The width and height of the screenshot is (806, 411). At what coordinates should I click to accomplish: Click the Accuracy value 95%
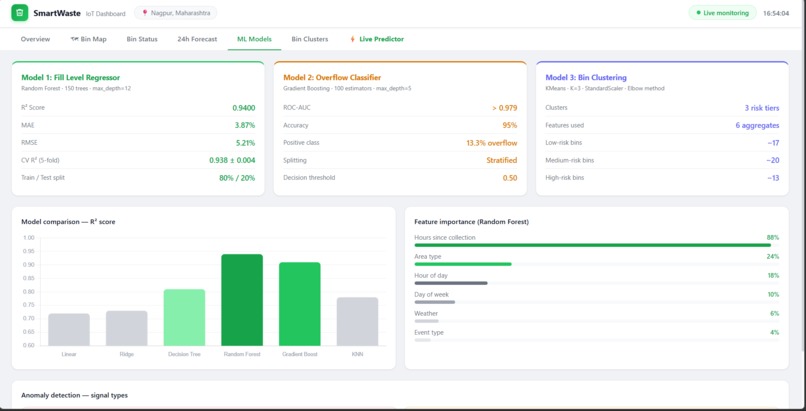pyautogui.click(x=510, y=125)
